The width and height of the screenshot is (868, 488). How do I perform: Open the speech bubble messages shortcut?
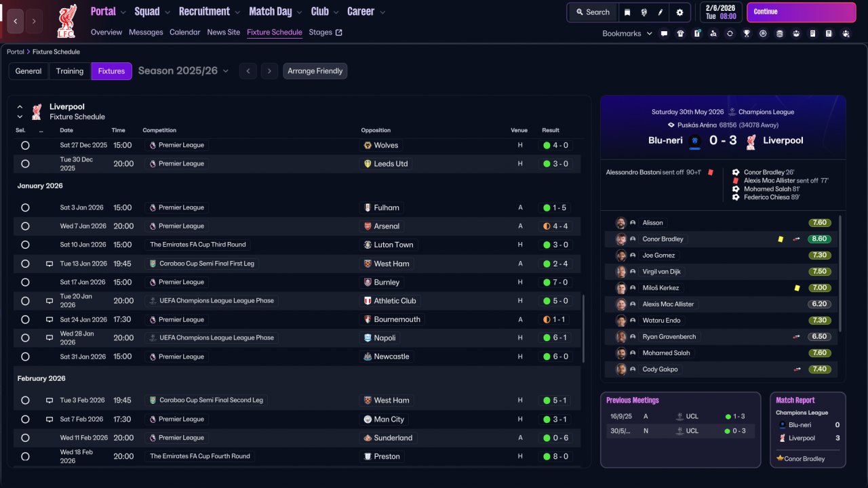[x=664, y=33]
